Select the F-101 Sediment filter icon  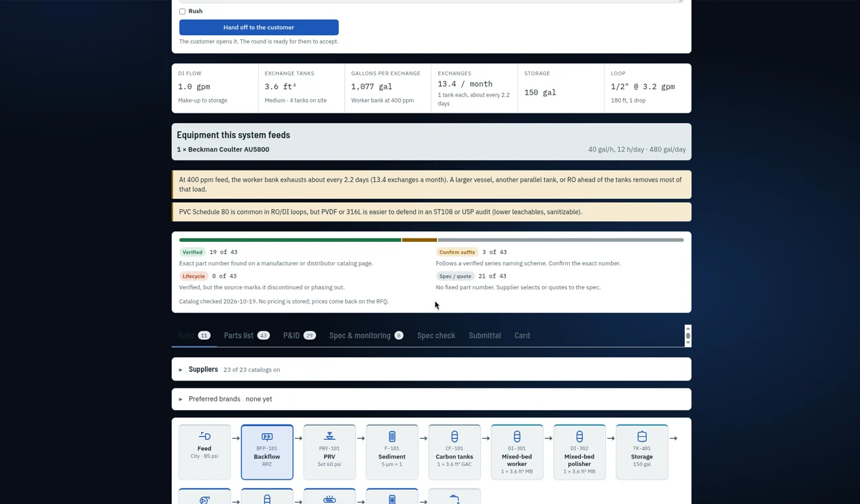[392, 436]
